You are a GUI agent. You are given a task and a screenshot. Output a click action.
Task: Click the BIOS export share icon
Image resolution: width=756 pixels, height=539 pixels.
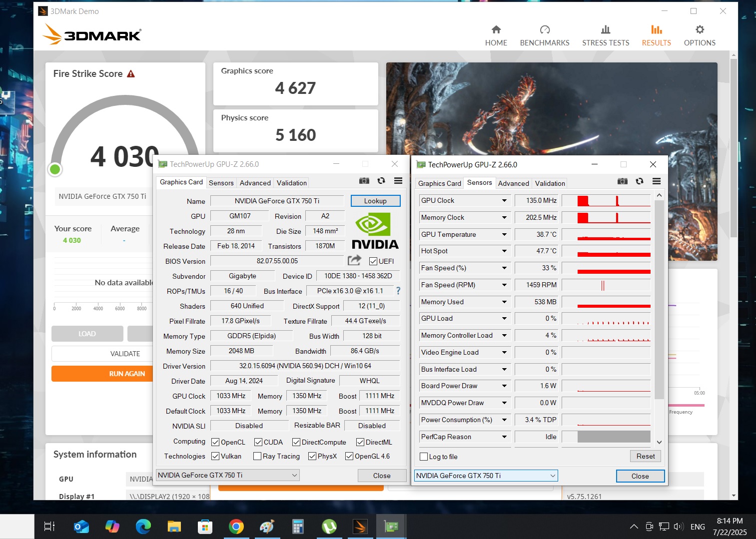pos(354,260)
